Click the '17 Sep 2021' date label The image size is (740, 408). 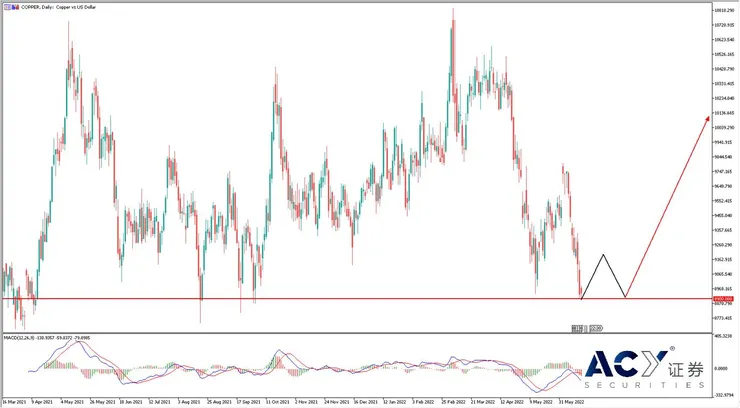pos(249,402)
